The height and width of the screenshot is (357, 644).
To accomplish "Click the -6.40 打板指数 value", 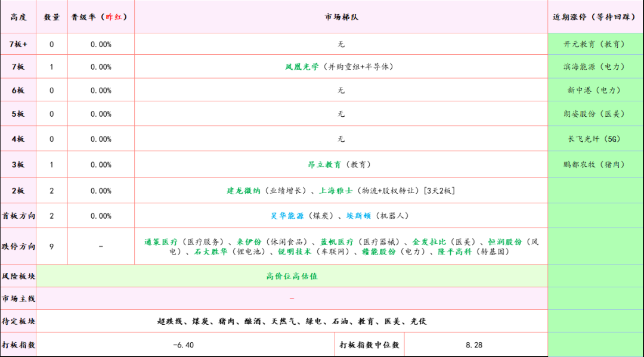I will pyautogui.click(x=183, y=345).
